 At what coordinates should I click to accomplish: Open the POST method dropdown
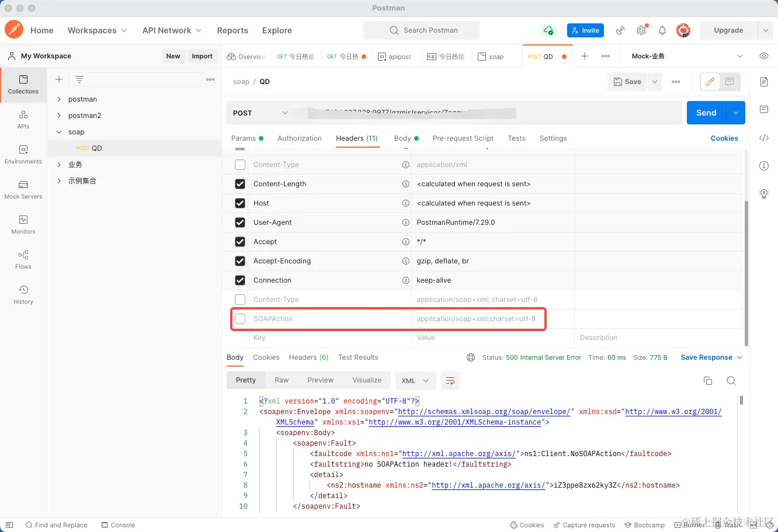tap(261, 113)
